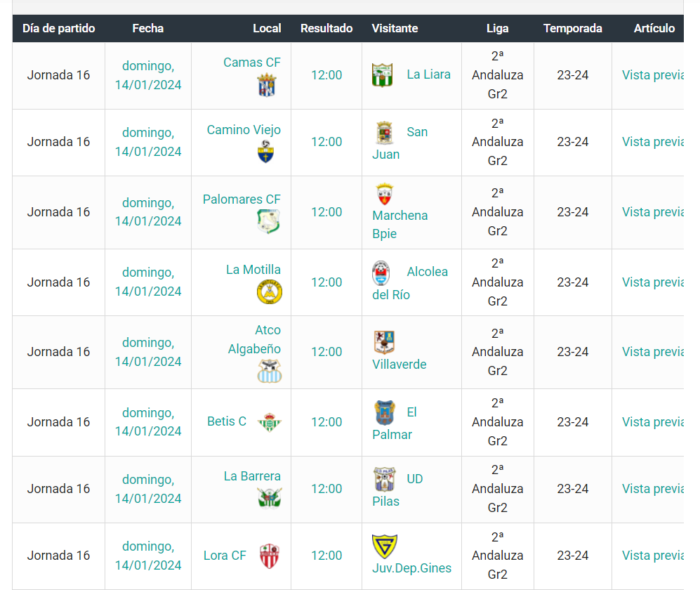Open Vista previa for Camas CF match
Viewport: 700px width, 590px height.
[652, 75]
